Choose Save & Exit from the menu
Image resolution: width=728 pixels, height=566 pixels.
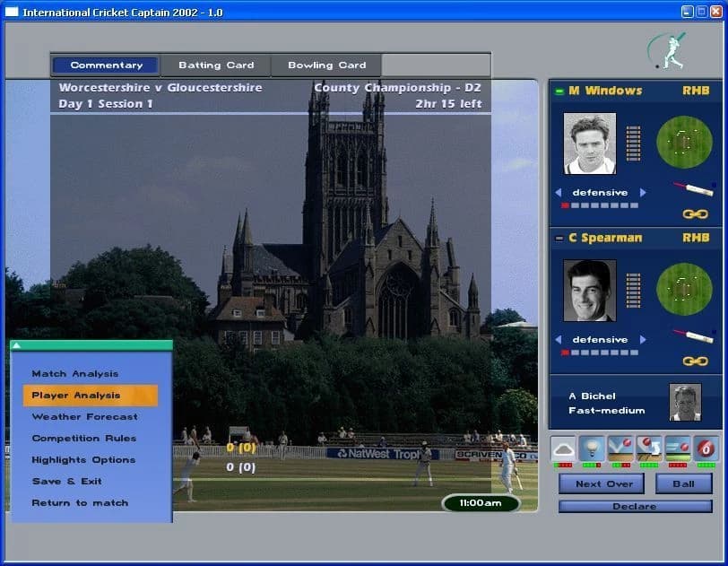click(67, 482)
